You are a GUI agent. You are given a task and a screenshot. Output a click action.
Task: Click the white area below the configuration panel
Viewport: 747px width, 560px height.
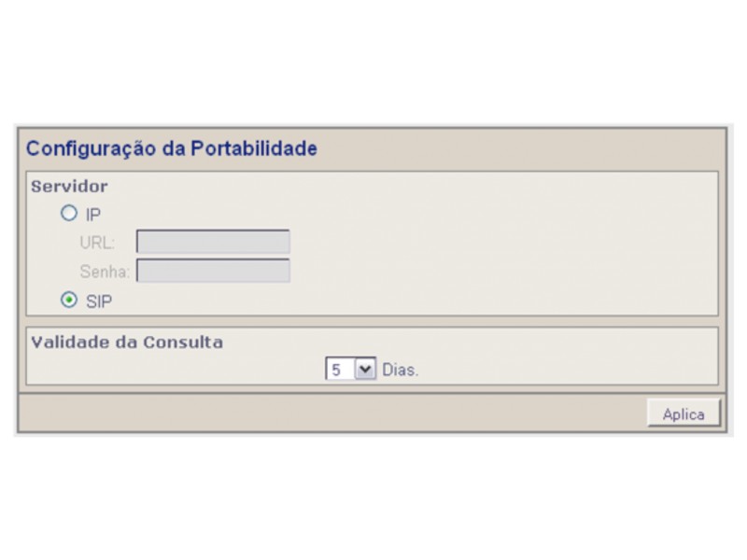pyautogui.click(x=373, y=496)
